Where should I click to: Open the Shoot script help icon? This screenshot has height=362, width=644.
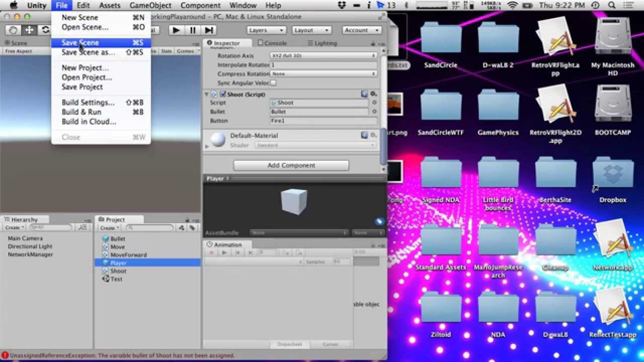coord(364,94)
